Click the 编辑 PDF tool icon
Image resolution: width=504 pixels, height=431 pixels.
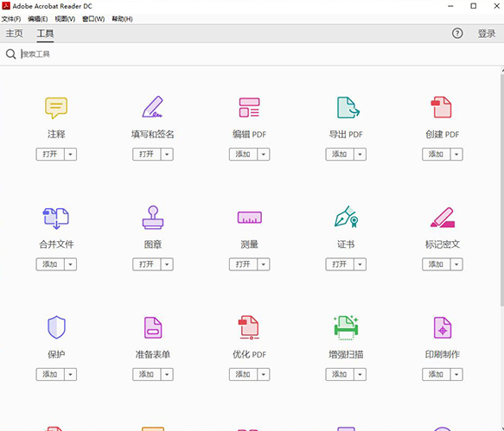pyautogui.click(x=249, y=107)
